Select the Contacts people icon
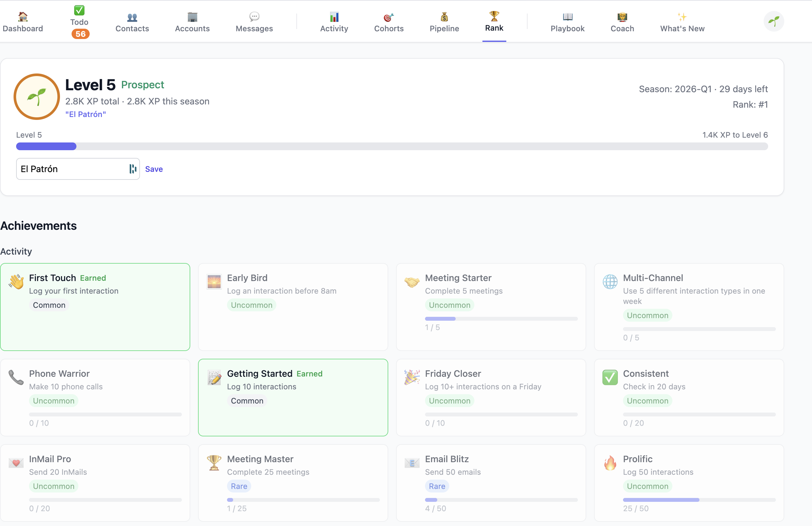 132,16
